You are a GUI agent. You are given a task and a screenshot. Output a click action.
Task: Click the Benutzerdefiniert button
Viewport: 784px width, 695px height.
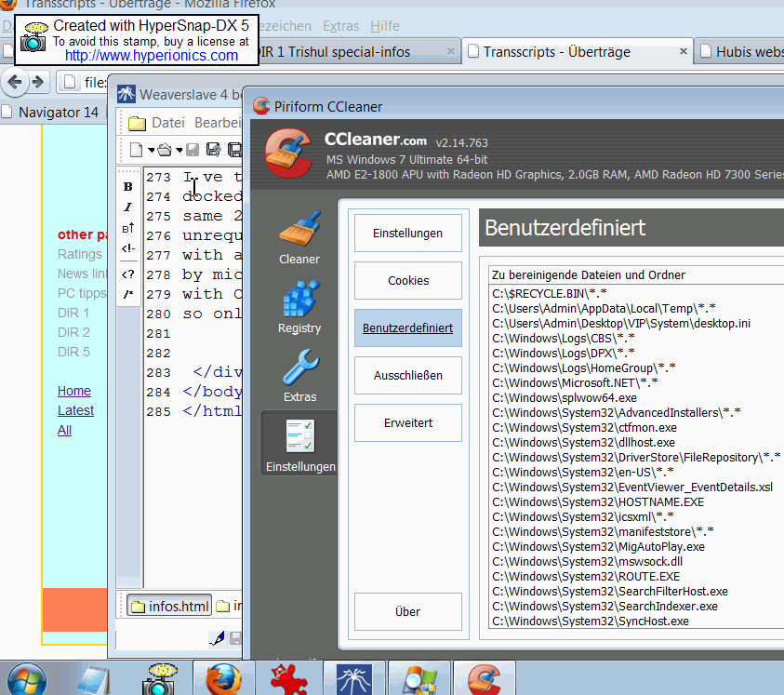coord(408,327)
